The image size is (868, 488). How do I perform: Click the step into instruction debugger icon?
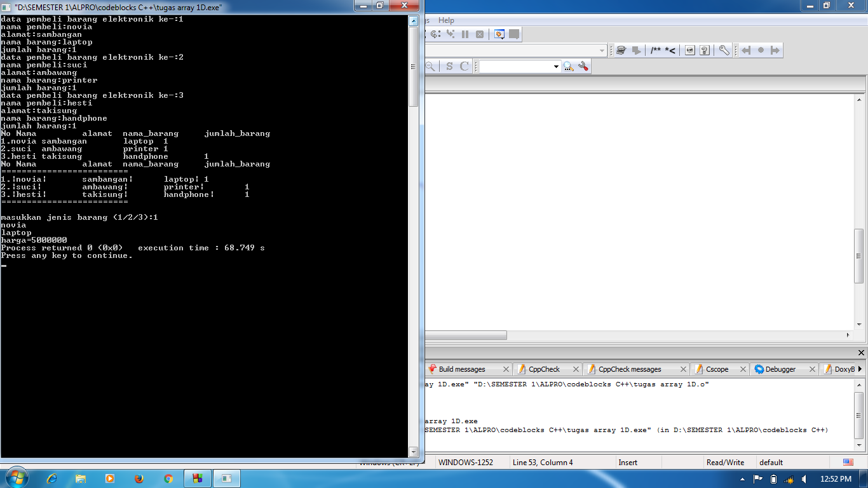pos(451,34)
